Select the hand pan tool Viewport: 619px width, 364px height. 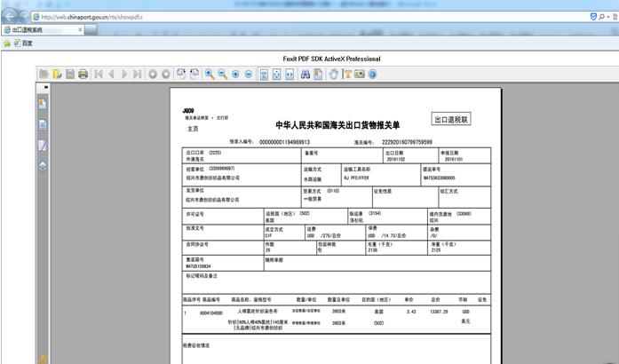pos(334,74)
